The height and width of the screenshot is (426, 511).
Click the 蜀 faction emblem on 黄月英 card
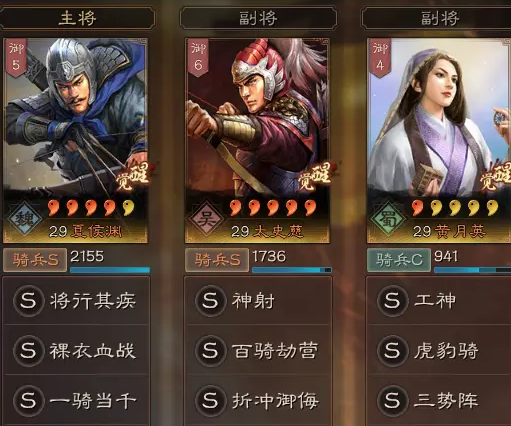pyautogui.click(x=388, y=219)
